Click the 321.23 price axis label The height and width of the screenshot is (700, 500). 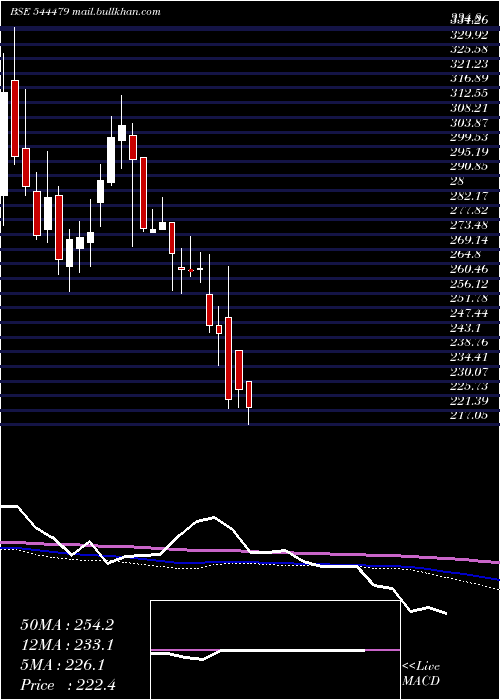pos(468,64)
